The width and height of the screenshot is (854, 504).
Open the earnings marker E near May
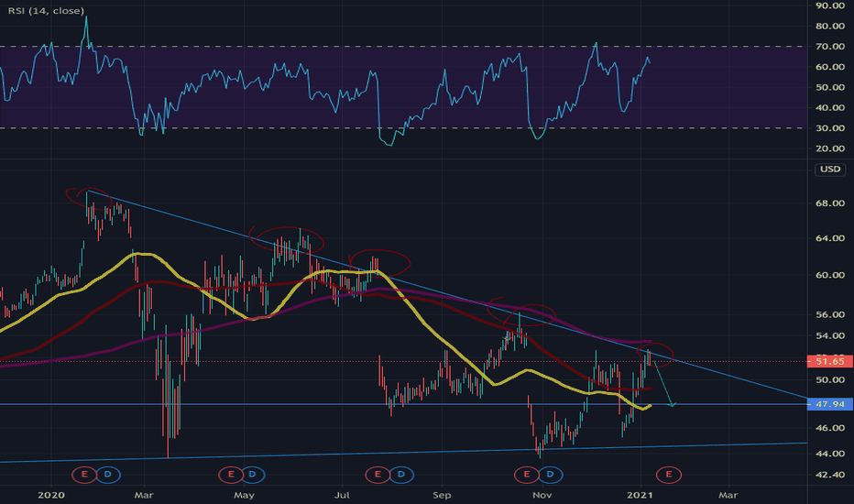tap(230, 475)
